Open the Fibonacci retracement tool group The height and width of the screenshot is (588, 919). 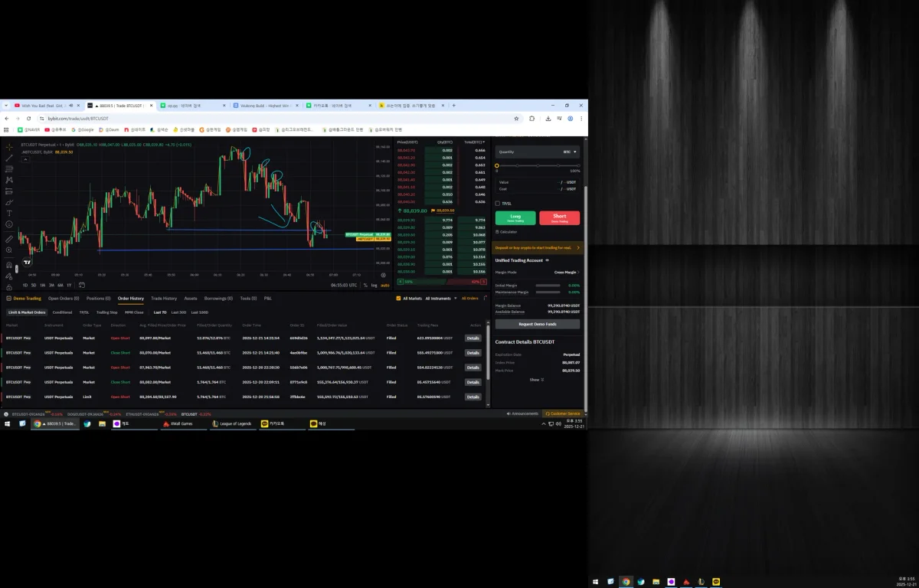coord(9,168)
